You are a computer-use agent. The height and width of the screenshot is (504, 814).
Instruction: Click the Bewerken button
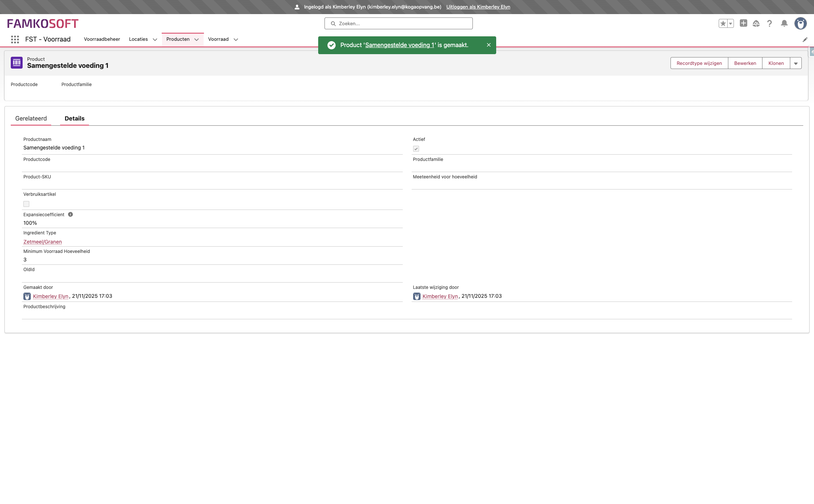(x=745, y=63)
